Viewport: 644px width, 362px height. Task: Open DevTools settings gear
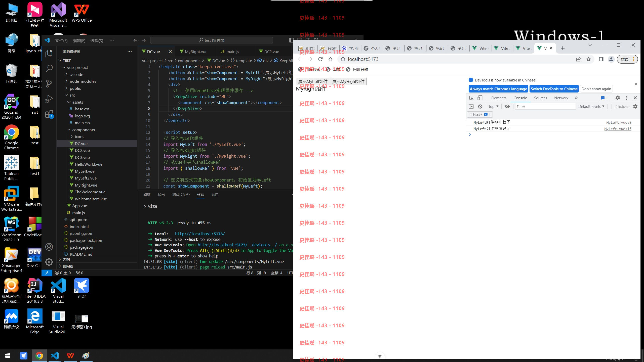point(618,98)
